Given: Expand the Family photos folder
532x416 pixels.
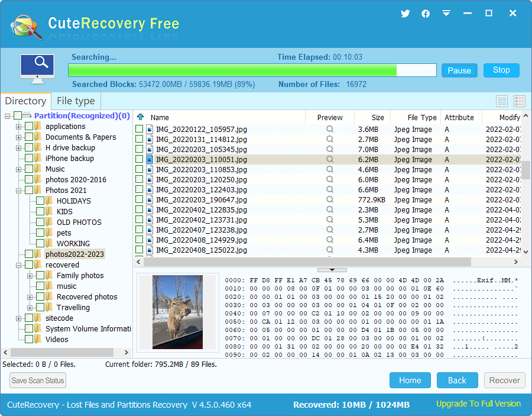Looking at the screenshot, I should (30, 276).
